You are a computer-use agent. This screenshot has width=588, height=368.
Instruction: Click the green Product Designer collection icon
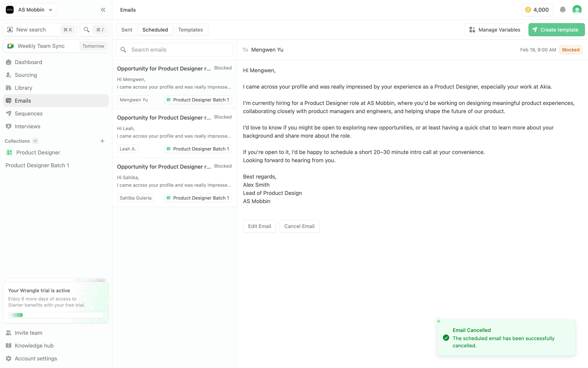(9, 153)
